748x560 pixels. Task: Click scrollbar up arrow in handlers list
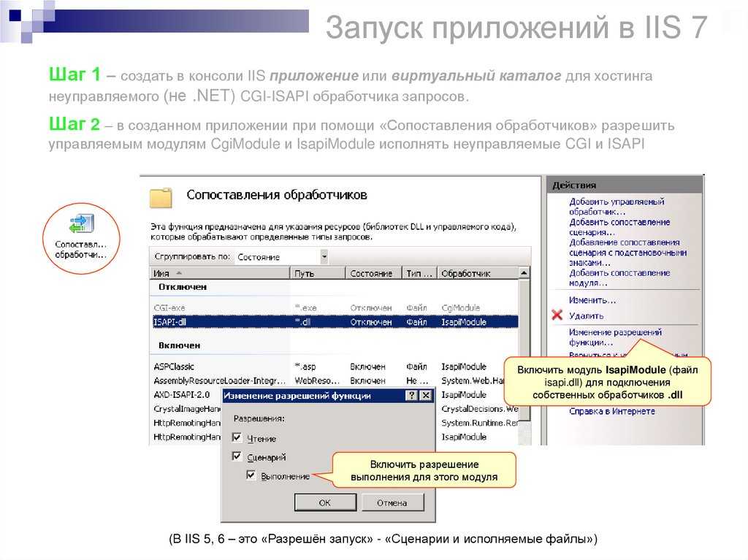[524, 273]
